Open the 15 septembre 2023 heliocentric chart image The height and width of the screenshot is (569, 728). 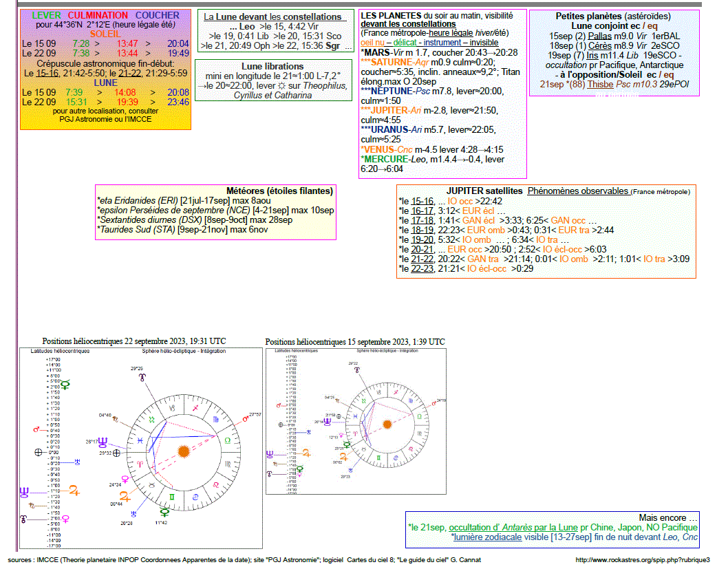coord(356,421)
